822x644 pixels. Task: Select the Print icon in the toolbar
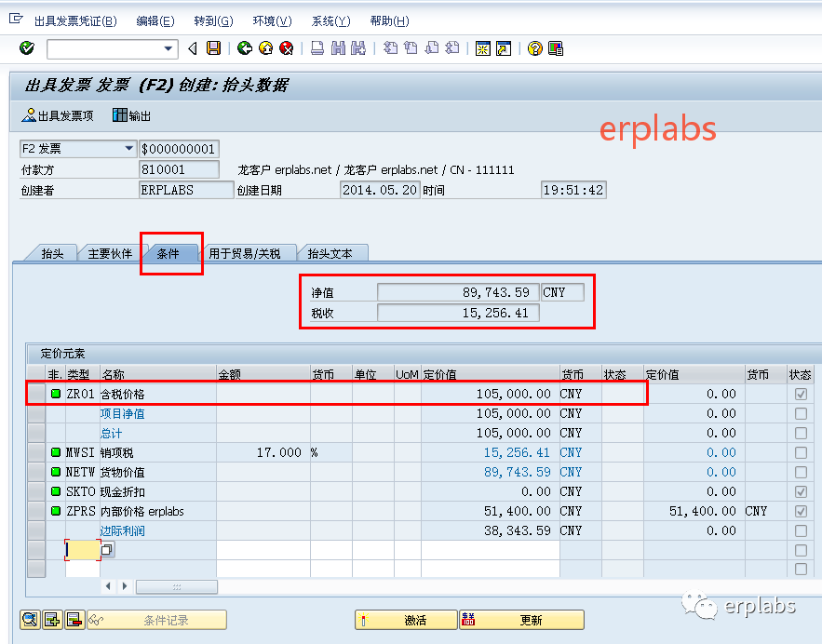tap(317, 48)
